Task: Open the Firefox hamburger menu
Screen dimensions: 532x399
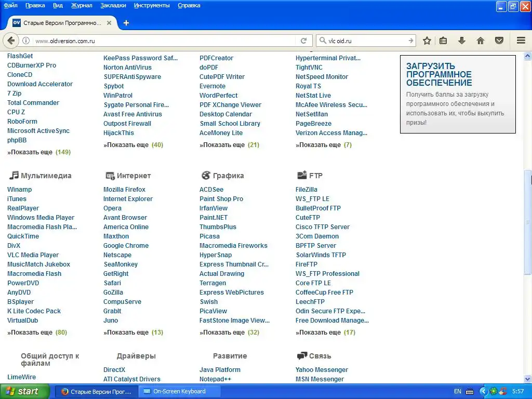Action: coord(521,41)
